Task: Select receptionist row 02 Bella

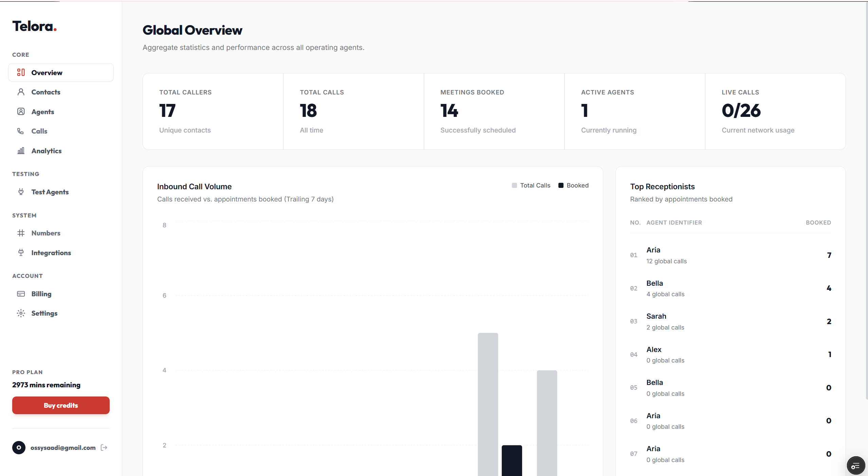Action: (731, 288)
